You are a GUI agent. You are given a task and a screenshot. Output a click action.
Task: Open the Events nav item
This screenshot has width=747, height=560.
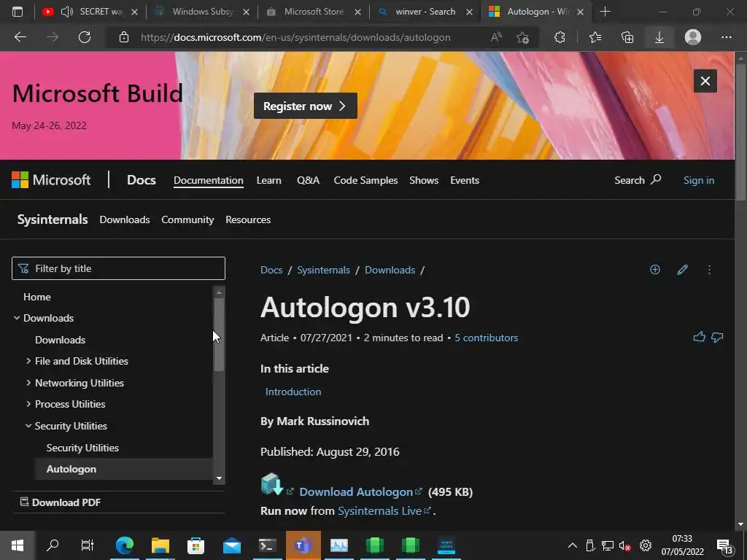(465, 180)
